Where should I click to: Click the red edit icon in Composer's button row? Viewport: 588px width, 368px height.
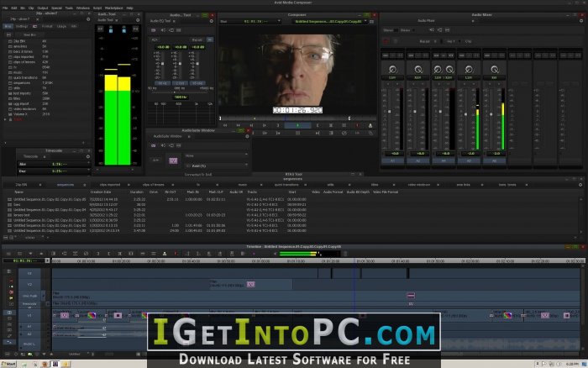(357, 125)
